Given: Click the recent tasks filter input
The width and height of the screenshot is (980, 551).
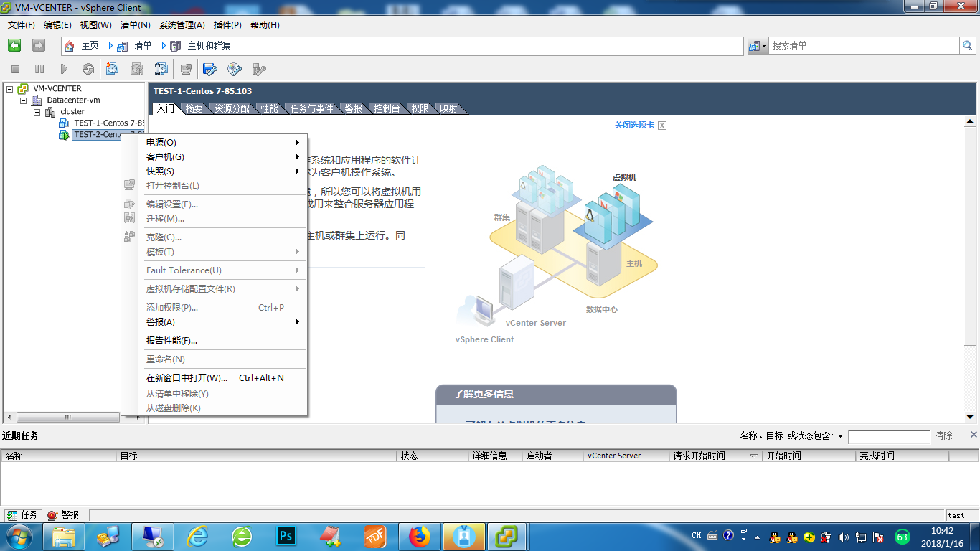Looking at the screenshot, I should pos(889,437).
